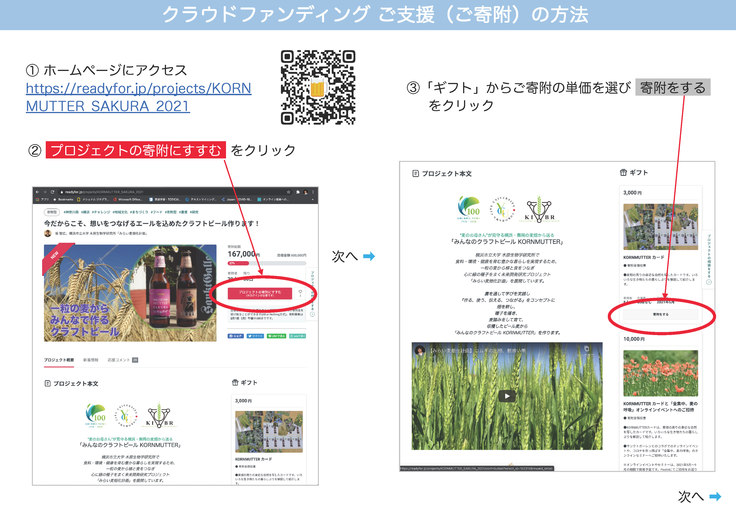The height and width of the screenshot is (510, 736).
Task: Click the NEW ribbon badge on the beer banner
Action: (52, 256)
